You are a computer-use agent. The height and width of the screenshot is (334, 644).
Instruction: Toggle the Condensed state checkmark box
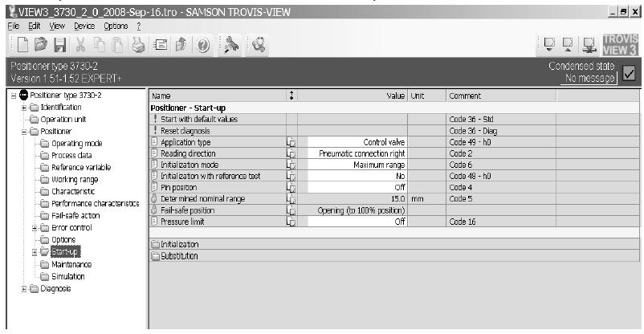tap(629, 74)
